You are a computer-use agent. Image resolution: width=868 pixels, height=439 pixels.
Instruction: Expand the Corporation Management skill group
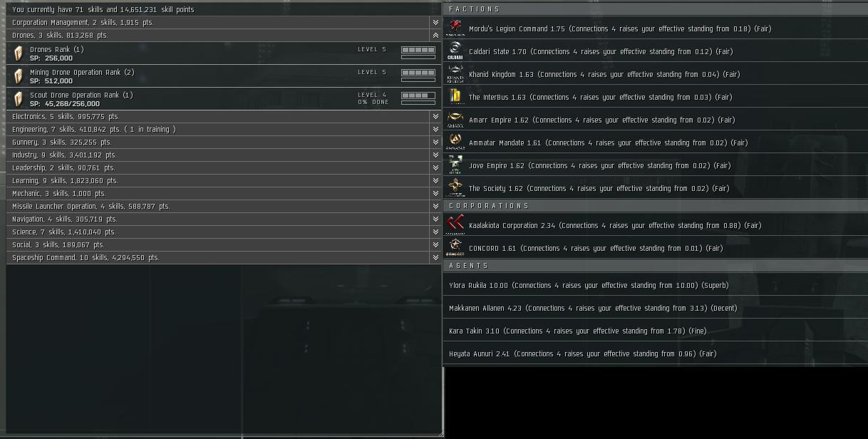tap(435, 23)
